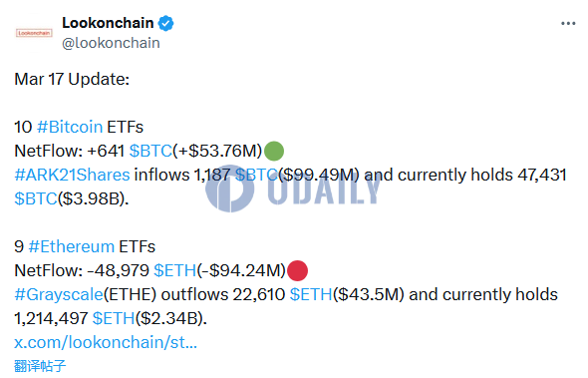Viewport: 588px width, 378px height.
Task: Click the blue verified badge icon
Action: pos(165,23)
